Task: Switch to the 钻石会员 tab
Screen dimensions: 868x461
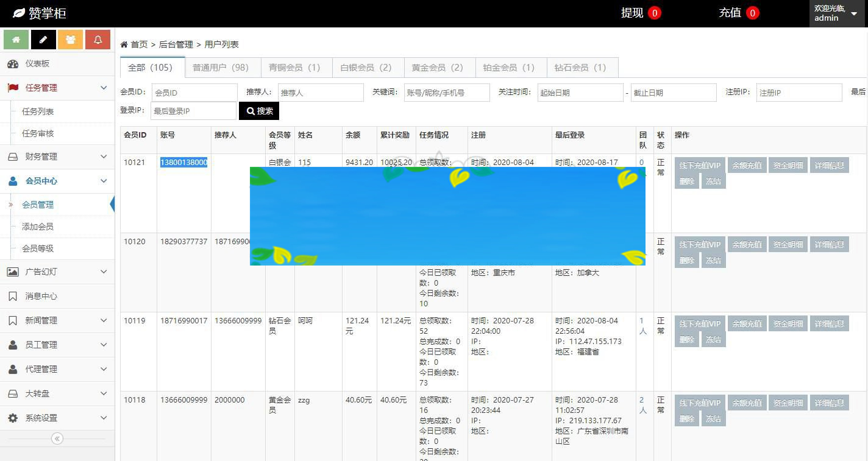Action: click(582, 67)
